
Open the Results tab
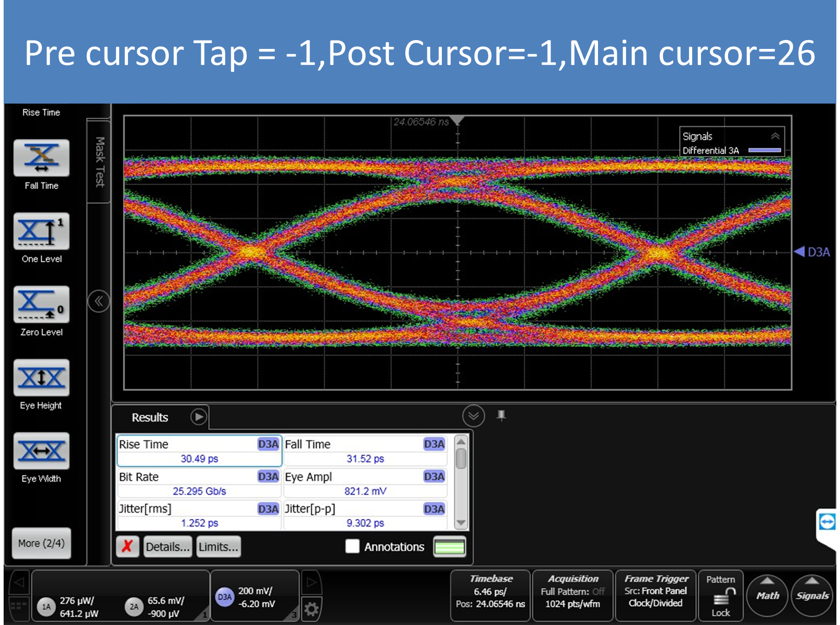tap(150, 417)
